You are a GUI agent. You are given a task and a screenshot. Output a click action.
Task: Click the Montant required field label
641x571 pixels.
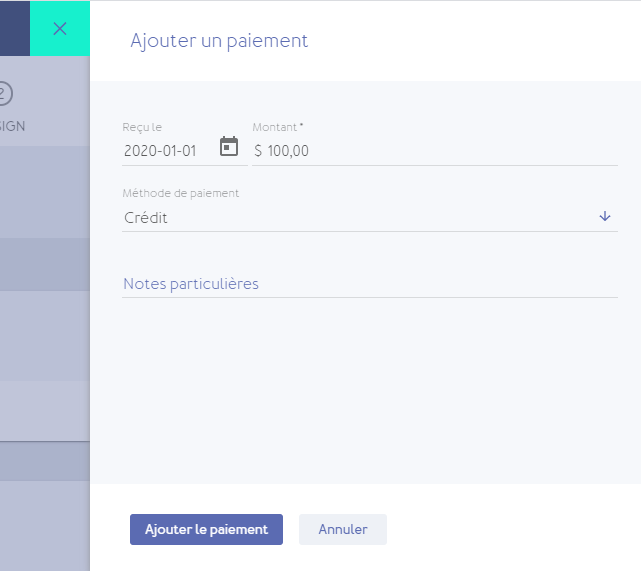[278, 127]
